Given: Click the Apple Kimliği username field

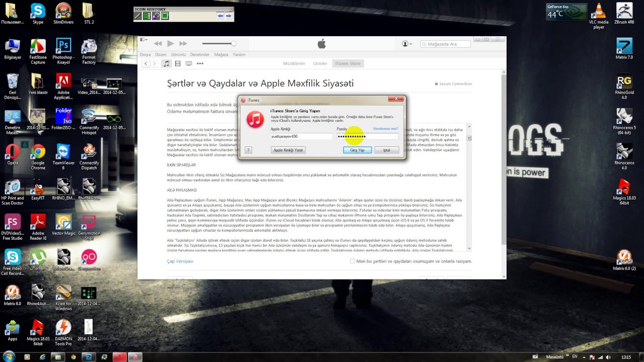Looking at the screenshot, I should pyautogui.click(x=301, y=136).
